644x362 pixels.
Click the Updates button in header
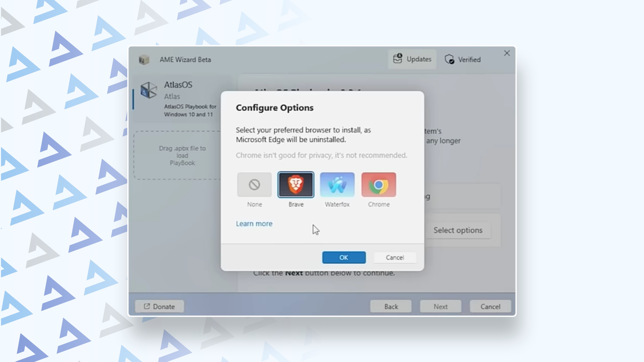point(412,59)
